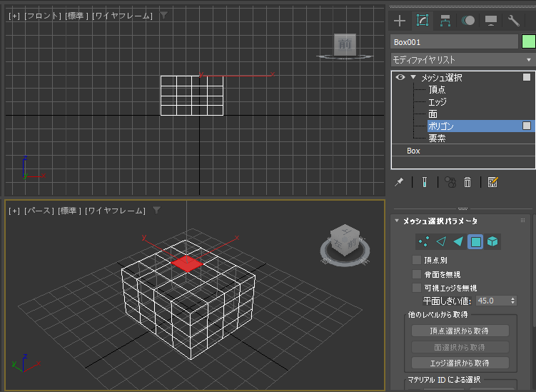Click the red selected polygon on box
Screen dimensions: 536x392
coord(187,263)
